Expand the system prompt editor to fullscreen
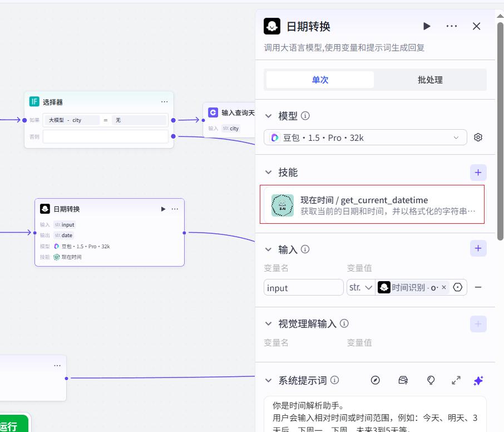504x432 pixels. coord(456,381)
